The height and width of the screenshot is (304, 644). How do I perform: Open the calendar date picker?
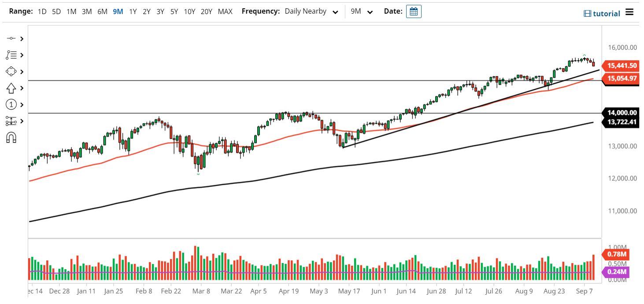point(413,11)
